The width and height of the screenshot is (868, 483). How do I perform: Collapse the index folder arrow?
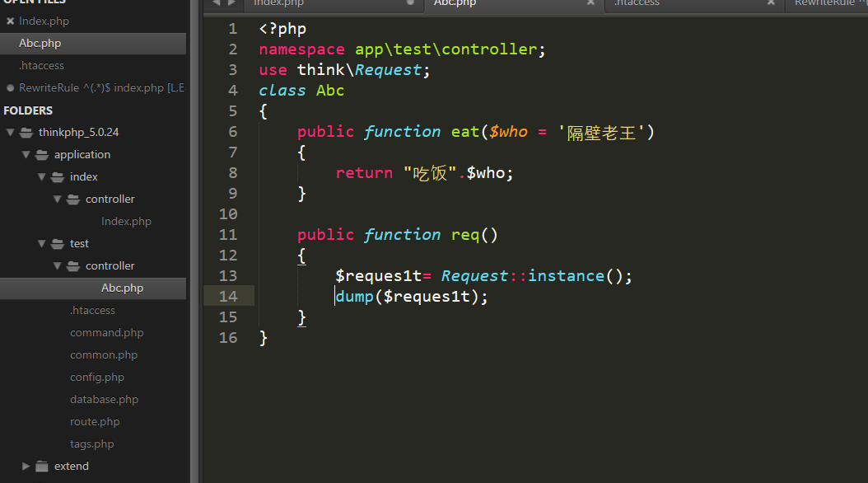click(x=42, y=177)
